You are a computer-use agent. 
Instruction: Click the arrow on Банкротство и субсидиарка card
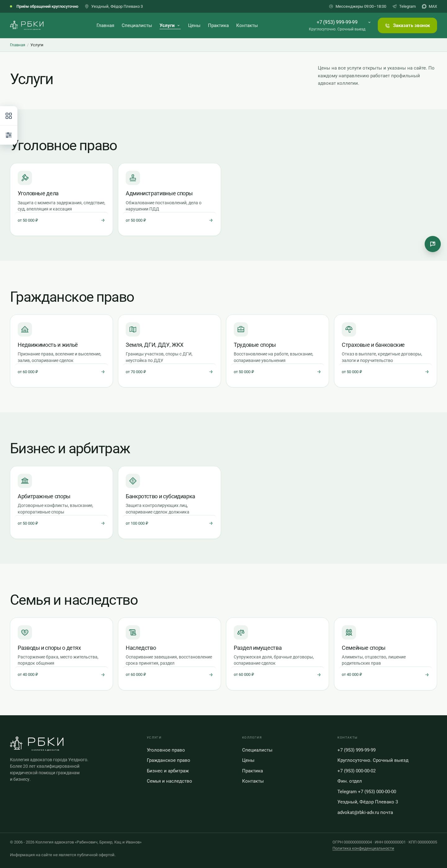211,523
